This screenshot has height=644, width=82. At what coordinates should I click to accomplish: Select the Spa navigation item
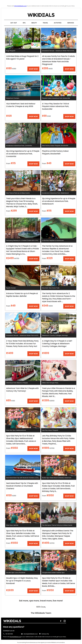24,23
